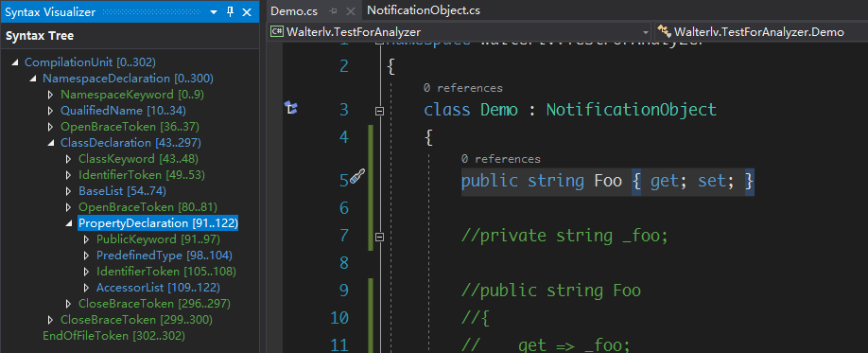Open the Walterlv.TestForAnalyzer.Demo type dropdown
Screen dimensions: 868x353
[759, 31]
